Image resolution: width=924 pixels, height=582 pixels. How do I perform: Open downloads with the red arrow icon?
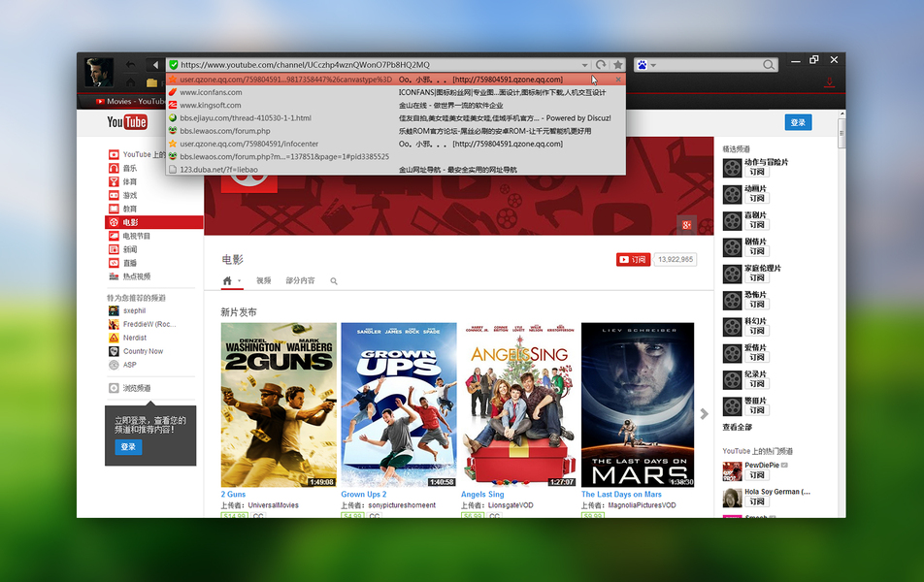829,81
